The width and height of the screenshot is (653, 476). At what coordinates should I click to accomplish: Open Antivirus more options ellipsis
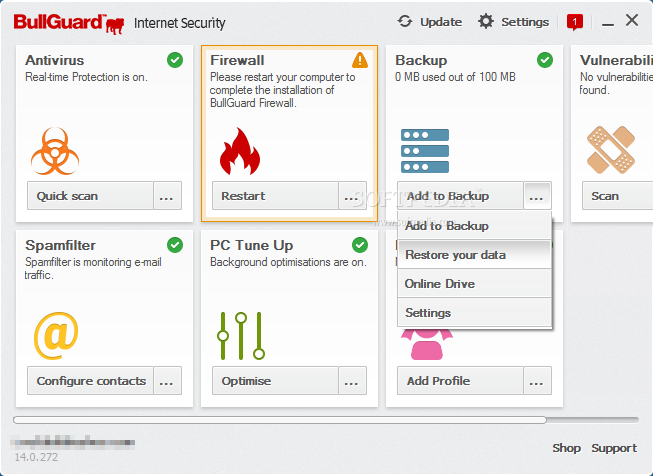point(167,196)
